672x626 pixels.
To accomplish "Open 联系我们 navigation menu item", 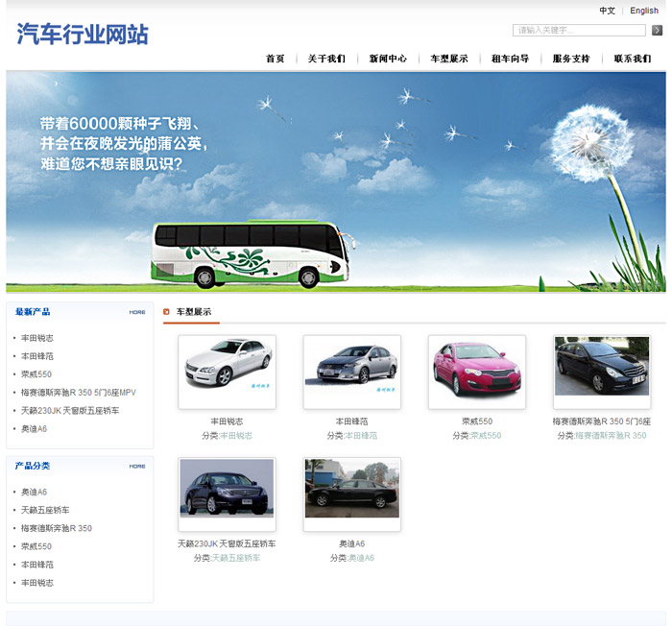I will 633,59.
